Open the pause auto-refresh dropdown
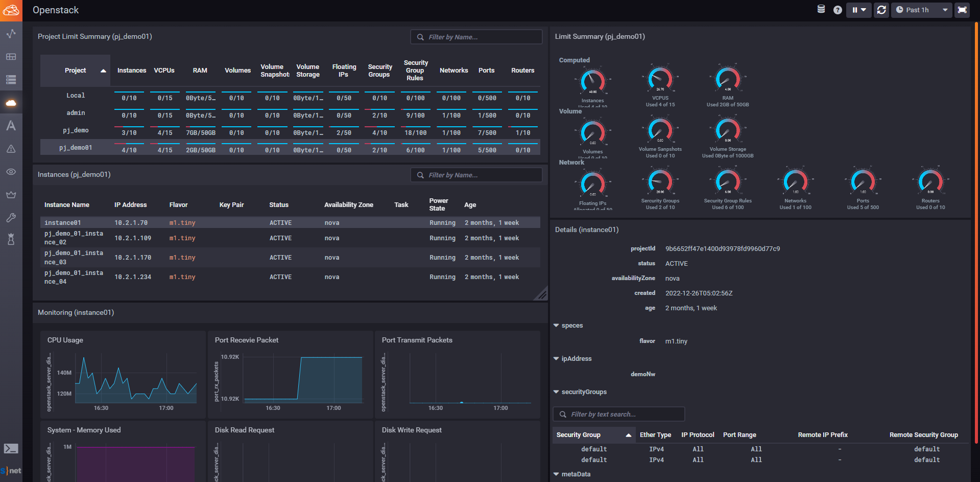Screen dimensions: 980x482 pos(859,10)
